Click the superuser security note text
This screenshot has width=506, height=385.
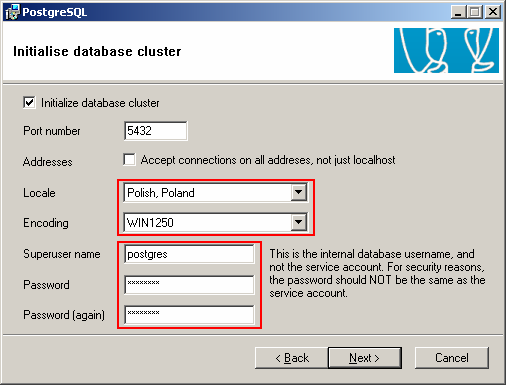tap(377, 273)
